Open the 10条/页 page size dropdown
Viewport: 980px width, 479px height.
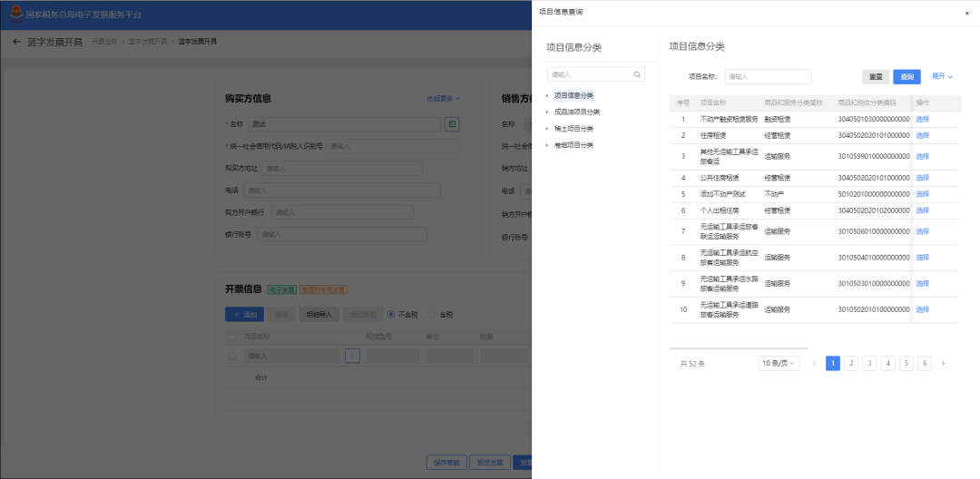point(779,363)
